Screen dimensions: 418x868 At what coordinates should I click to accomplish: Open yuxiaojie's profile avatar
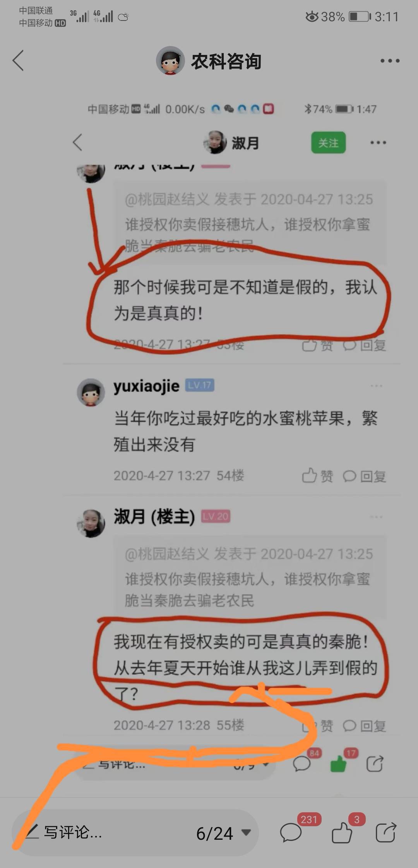click(x=91, y=392)
